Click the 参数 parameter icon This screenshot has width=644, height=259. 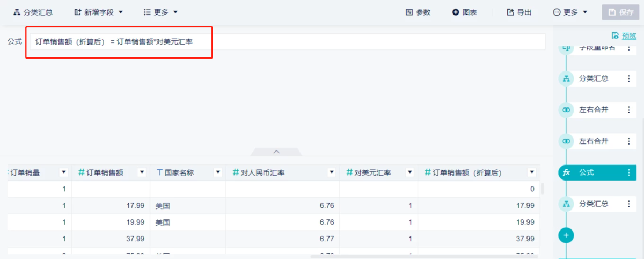click(x=409, y=12)
